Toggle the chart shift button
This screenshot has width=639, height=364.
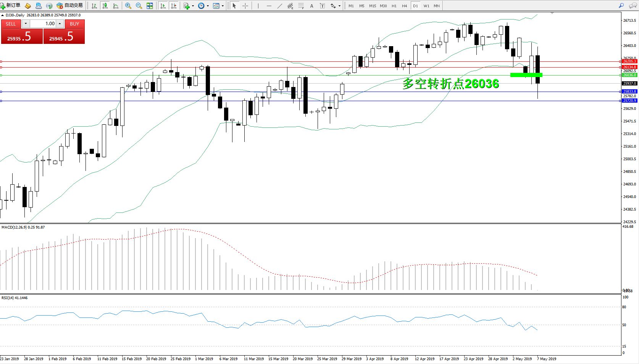point(174,6)
